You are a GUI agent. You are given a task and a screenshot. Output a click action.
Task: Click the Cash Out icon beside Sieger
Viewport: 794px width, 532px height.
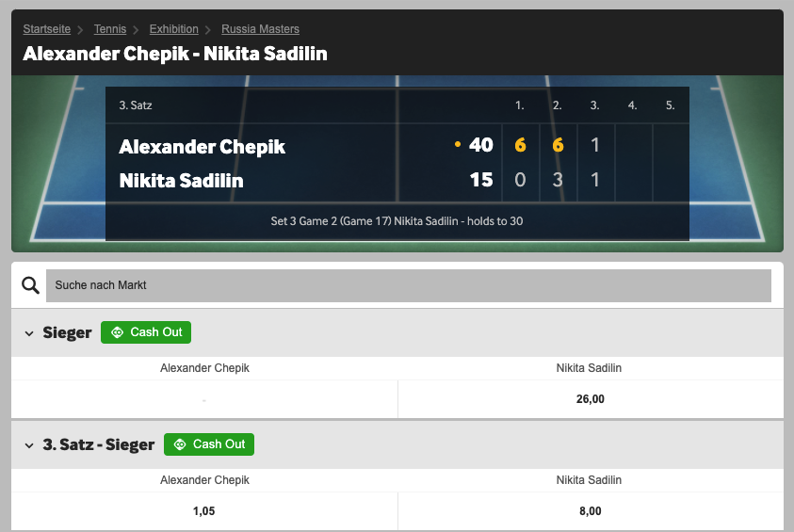coord(118,332)
